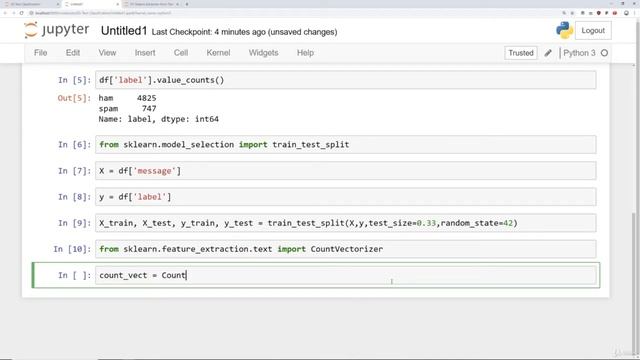
Task: Click the browser profile avatar icon
Action: tap(626, 13)
